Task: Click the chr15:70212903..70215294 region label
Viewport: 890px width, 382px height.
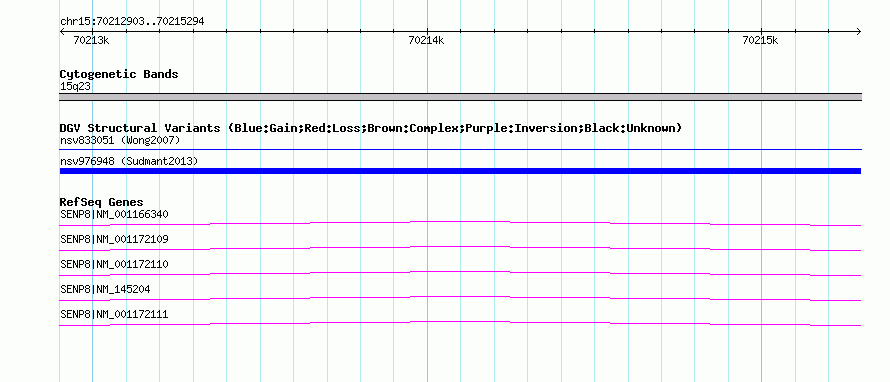Action: 132,22
